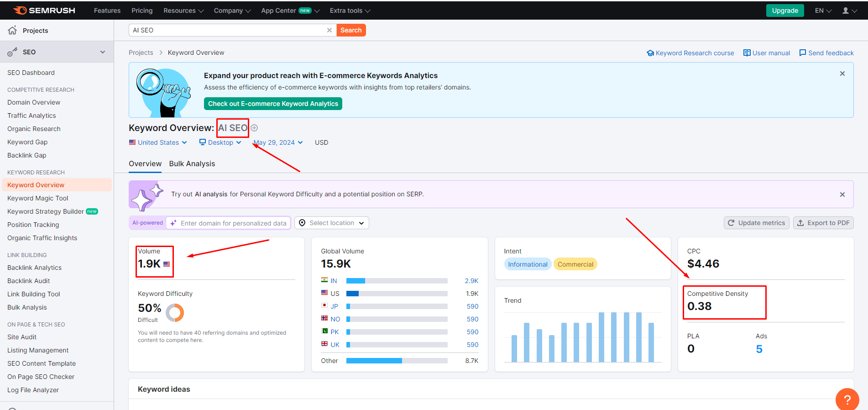Click the green Upgrade button

coord(785,11)
